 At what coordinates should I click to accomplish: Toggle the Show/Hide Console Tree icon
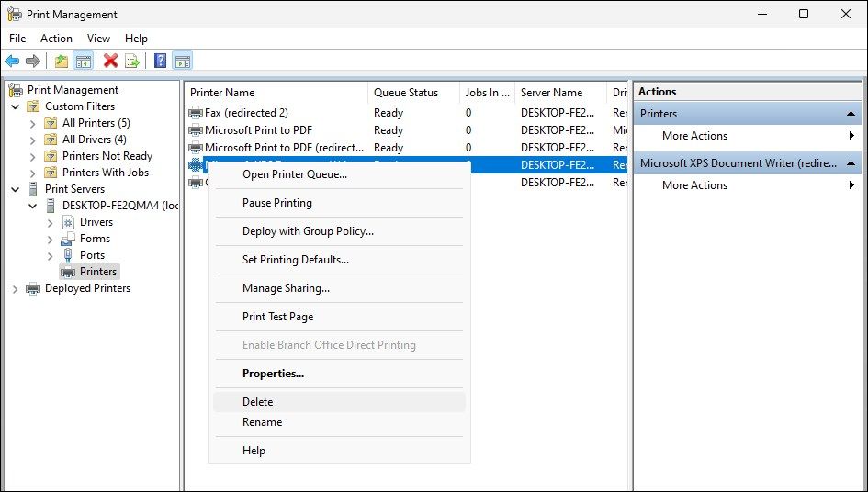point(84,61)
